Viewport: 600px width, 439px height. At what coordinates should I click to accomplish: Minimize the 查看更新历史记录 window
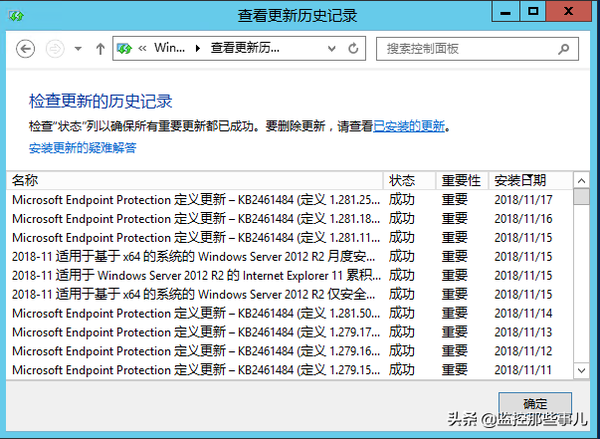(505, 11)
